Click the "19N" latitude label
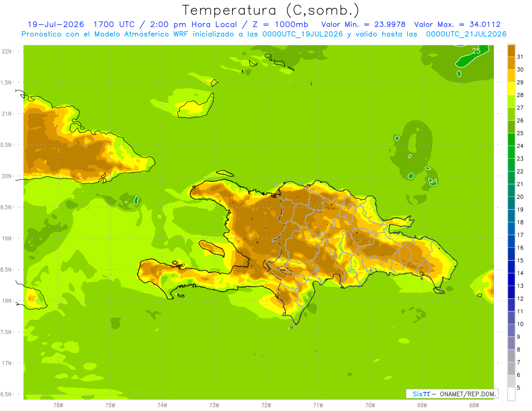 pos(7,239)
